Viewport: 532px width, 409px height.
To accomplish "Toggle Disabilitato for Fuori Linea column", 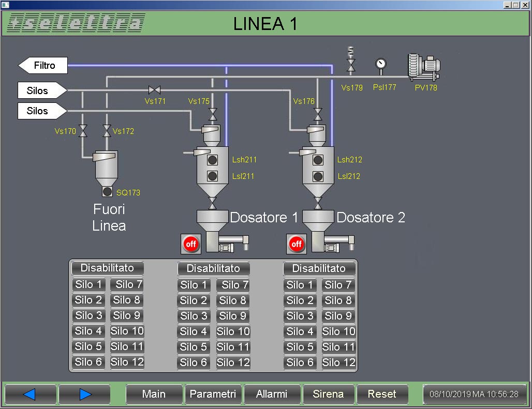I will click(x=108, y=268).
